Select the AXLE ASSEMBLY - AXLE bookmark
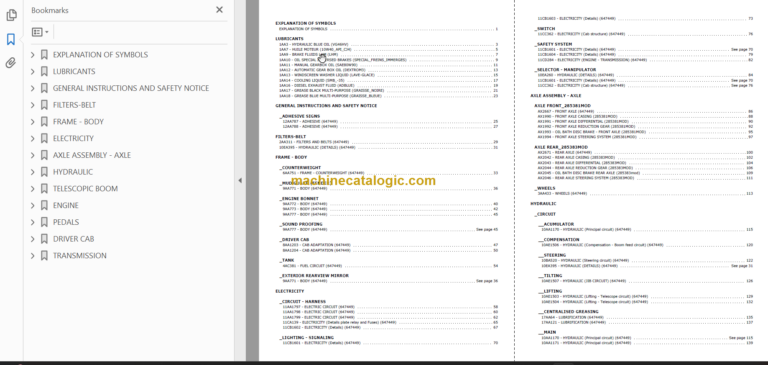The height and width of the screenshot is (365, 768). (x=92, y=155)
